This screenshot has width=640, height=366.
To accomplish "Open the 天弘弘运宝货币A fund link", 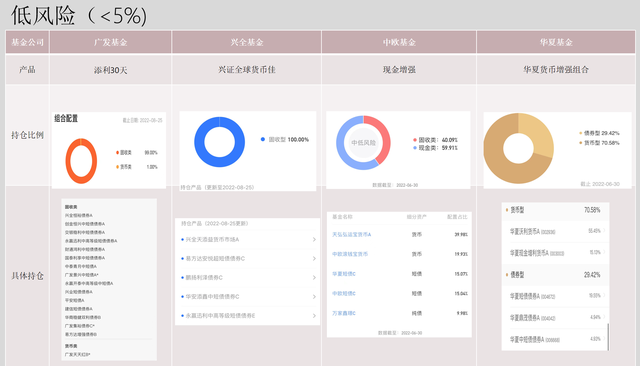I will click(x=351, y=235).
